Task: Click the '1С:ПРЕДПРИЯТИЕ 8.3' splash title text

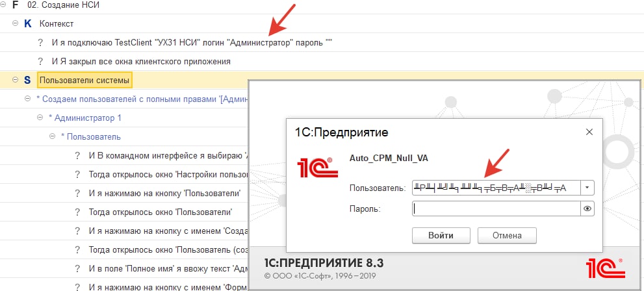Action: tap(324, 262)
